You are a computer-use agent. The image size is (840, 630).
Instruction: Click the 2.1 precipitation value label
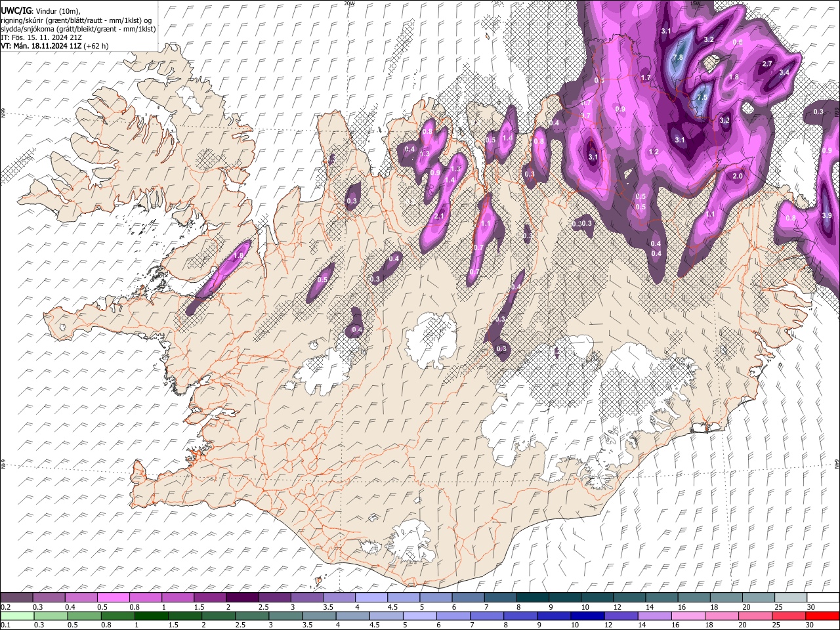click(440, 217)
